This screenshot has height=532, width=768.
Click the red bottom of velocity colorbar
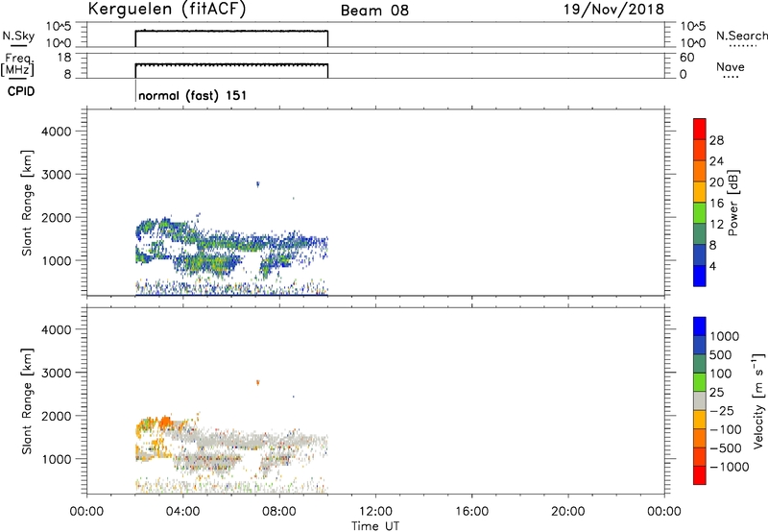(700, 475)
